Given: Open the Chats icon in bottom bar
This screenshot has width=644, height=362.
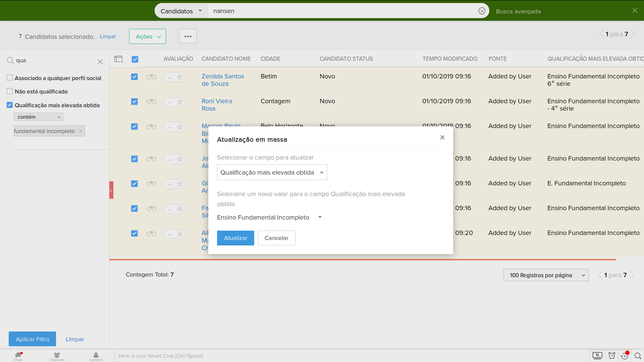Looking at the screenshot, I should (x=18, y=356).
